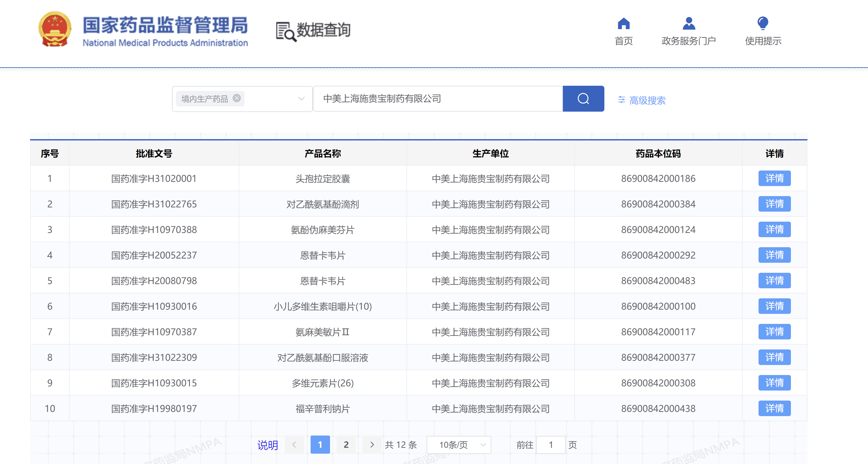The width and height of the screenshot is (868, 464).
Task: Click the previous page arrow
Action: pyautogui.click(x=294, y=445)
